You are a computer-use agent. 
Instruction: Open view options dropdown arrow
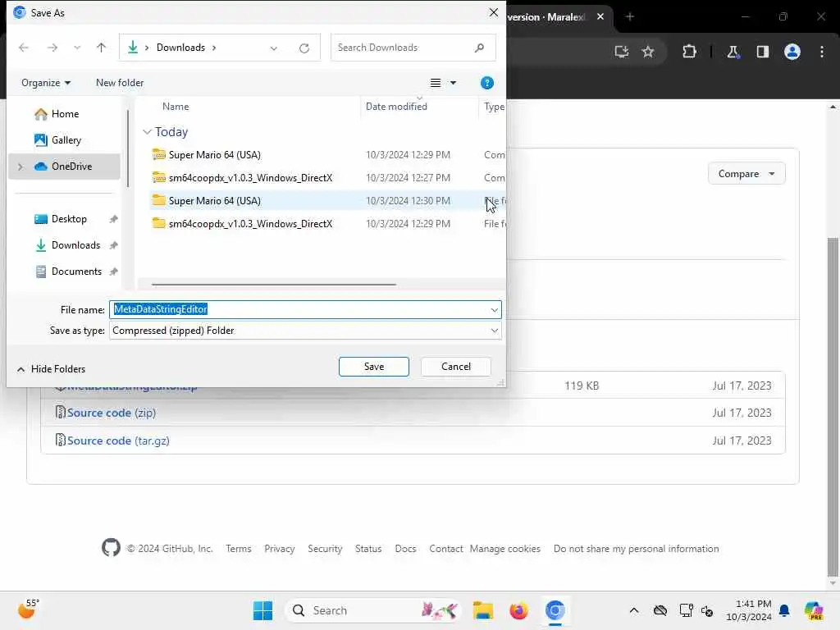coord(453,83)
